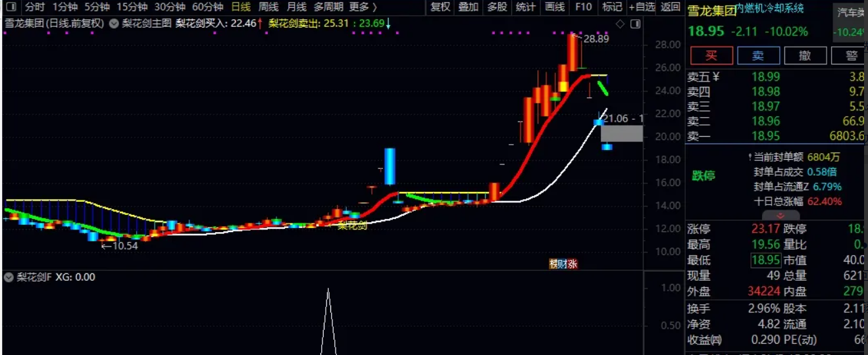The height and width of the screenshot is (355, 868).
Task: Toggle the left panel icon in the top-left corner
Action: click(10, 7)
